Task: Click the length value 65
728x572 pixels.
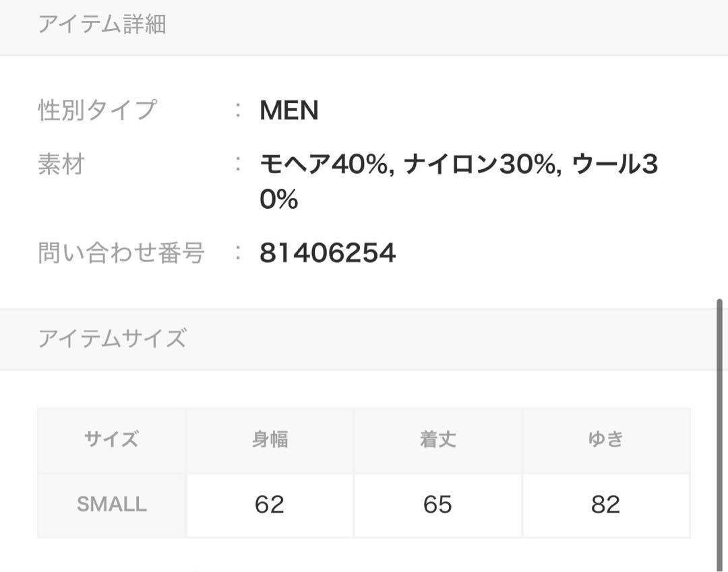Action: (438, 505)
